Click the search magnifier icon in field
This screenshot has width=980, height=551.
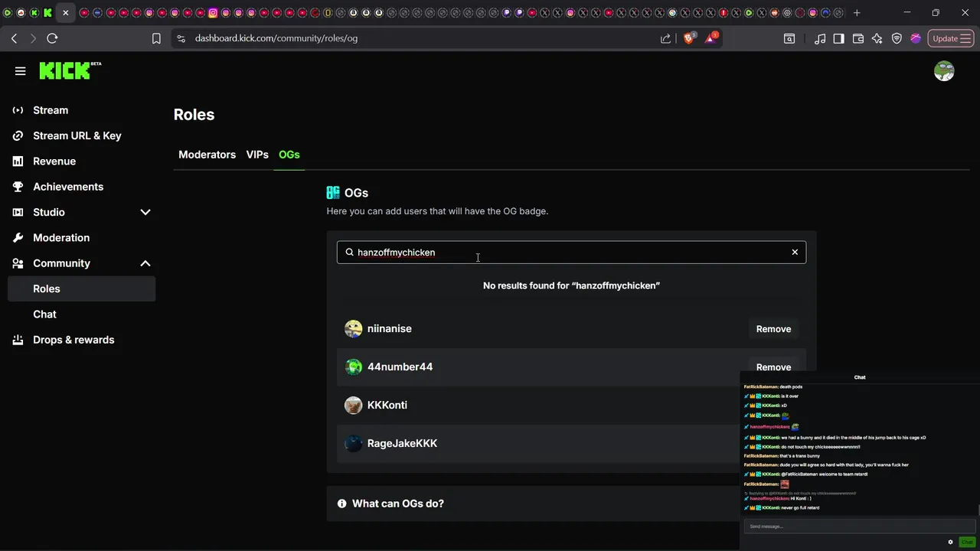click(350, 252)
